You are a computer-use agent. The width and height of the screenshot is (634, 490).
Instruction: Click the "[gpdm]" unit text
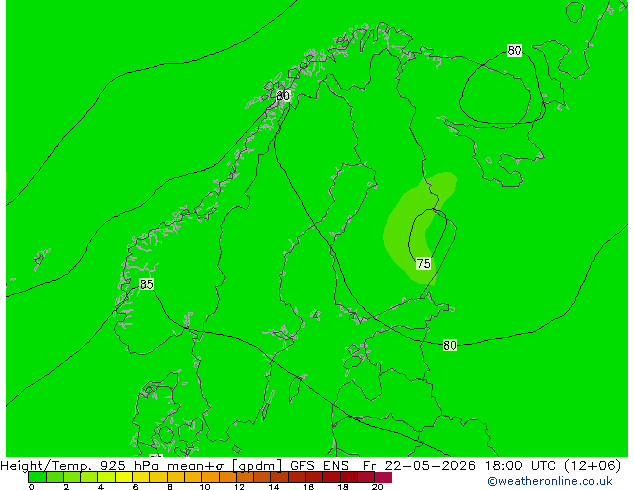[x=257, y=466]
